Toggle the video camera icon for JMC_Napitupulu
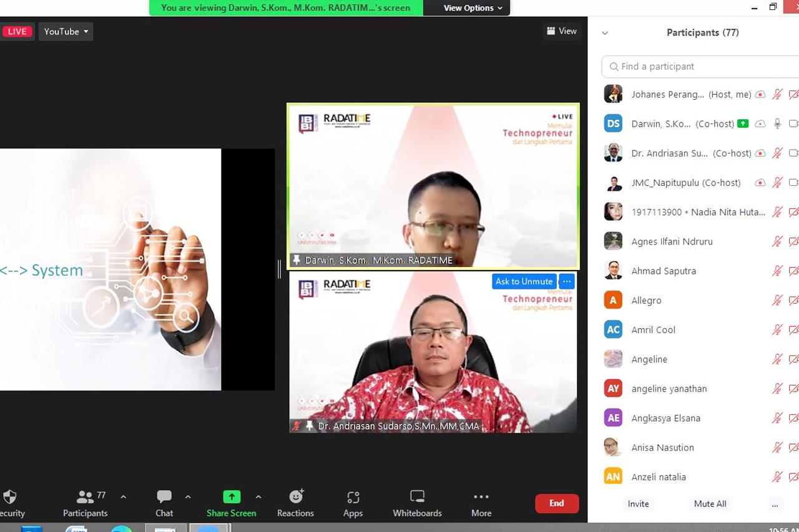This screenshot has height=532, width=799. [x=794, y=183]
